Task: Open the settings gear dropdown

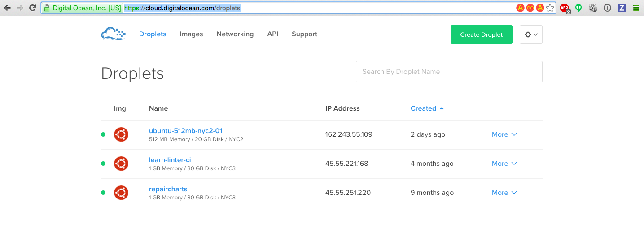Action: (531, 34)
